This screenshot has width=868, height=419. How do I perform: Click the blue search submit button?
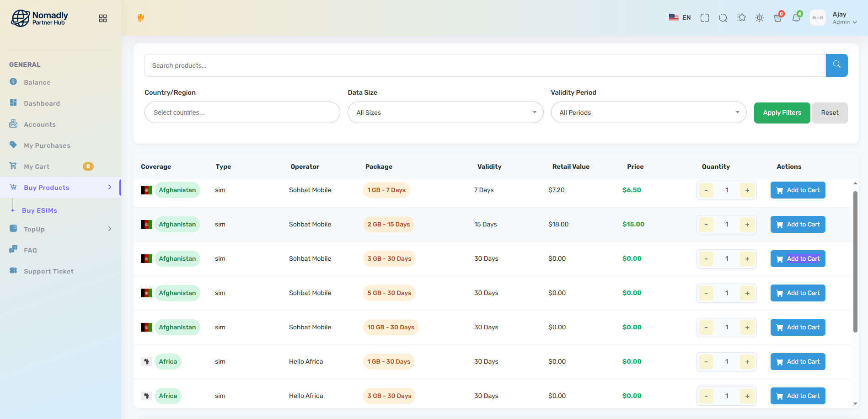[x=836, y=65]
